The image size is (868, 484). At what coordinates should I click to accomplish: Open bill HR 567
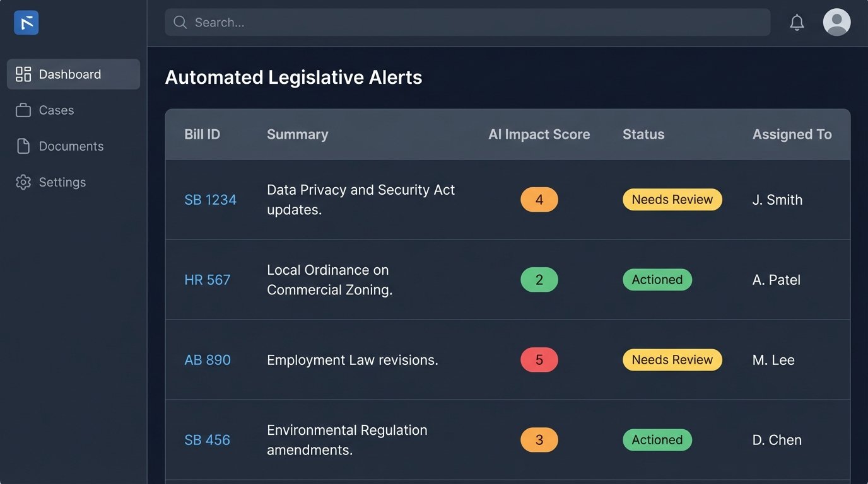coord(208,279)
